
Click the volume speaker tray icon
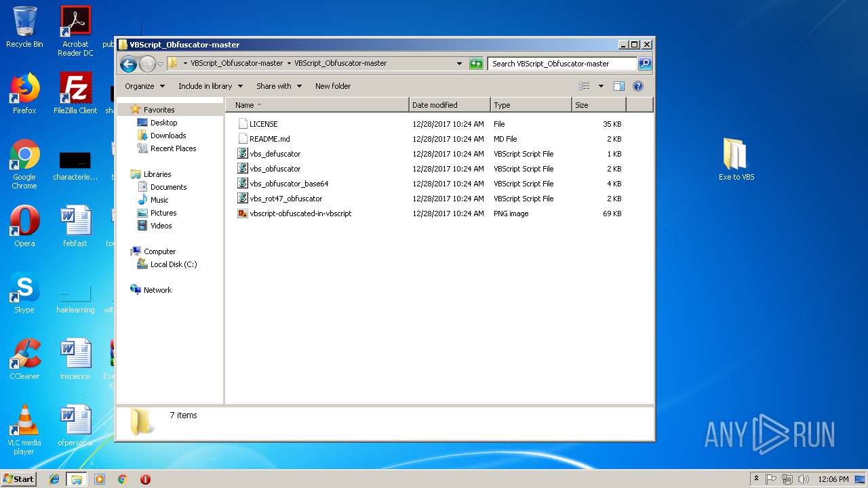(x=803, y=479)
